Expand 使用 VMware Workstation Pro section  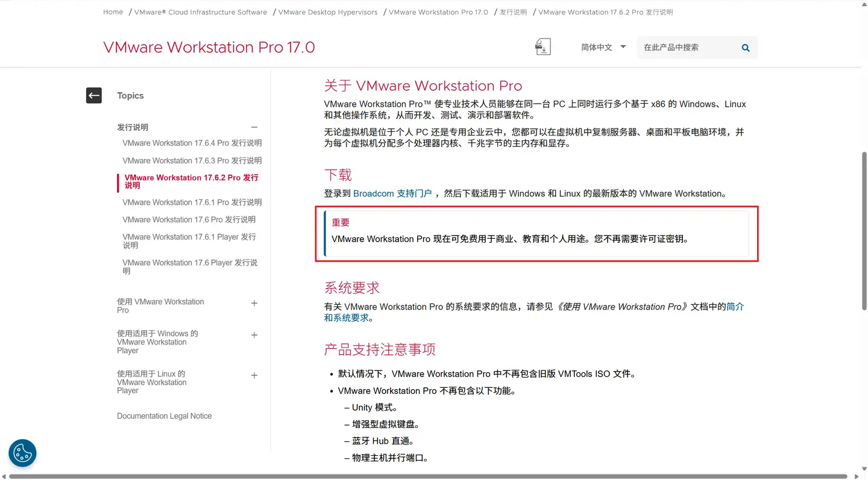pos(254,304)
